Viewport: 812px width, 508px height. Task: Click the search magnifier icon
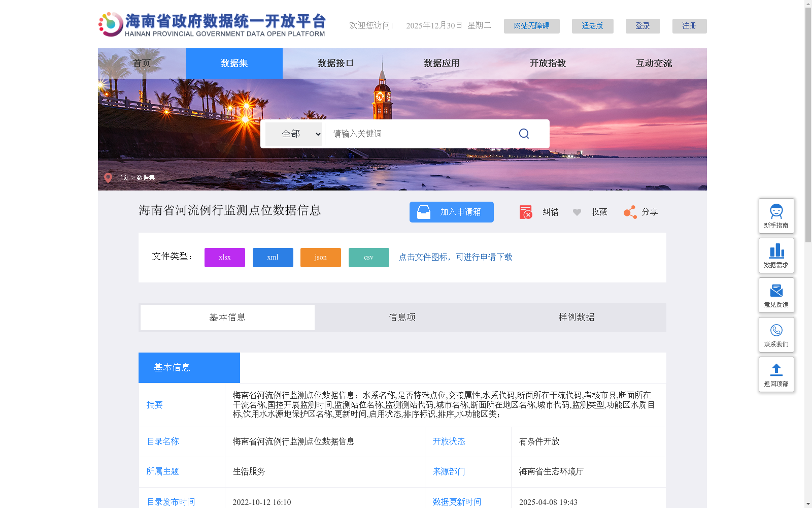(524, 134)
